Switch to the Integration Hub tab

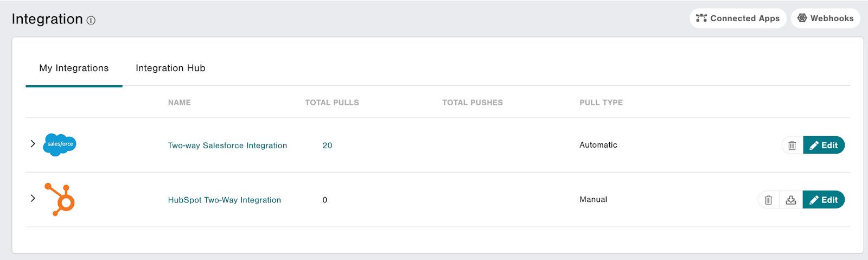coord(170,68)
